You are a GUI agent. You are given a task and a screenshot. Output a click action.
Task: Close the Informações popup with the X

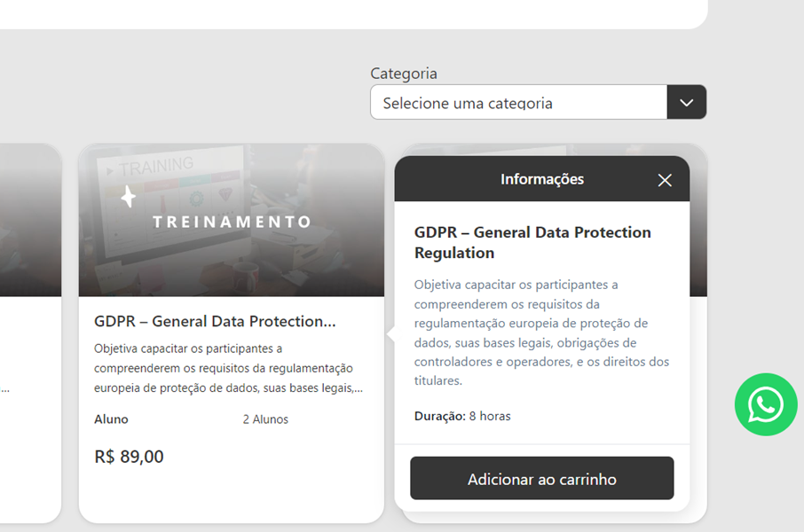pos(665,180)
